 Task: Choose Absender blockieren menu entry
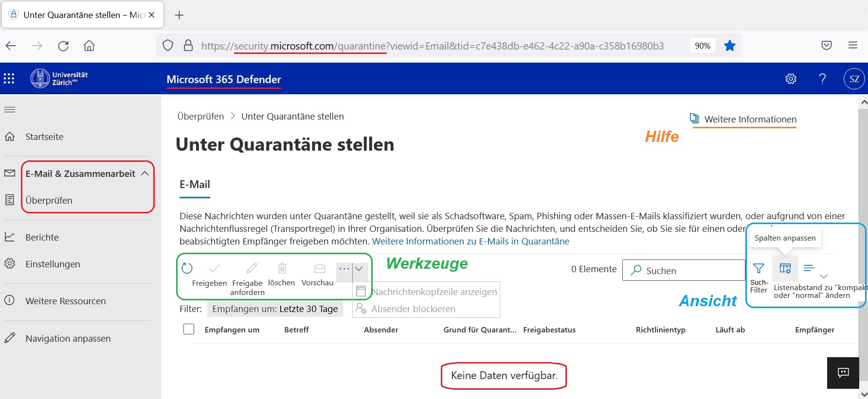(x=405, y=309)
